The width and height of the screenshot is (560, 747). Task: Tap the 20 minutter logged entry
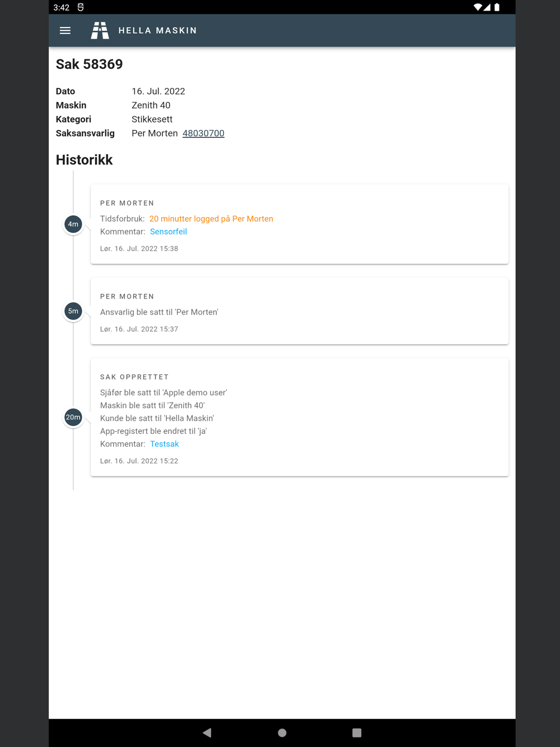211,219
